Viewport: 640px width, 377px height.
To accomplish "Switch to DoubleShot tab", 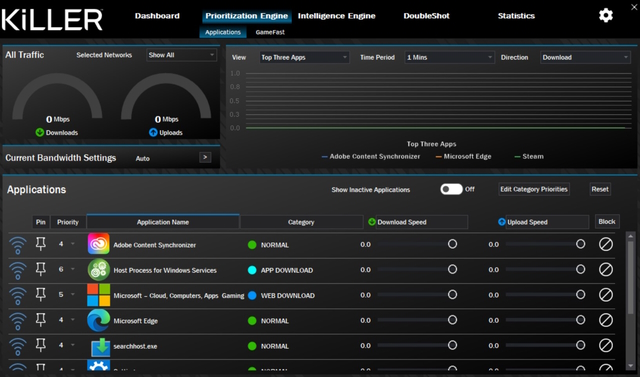I will 427,16.
